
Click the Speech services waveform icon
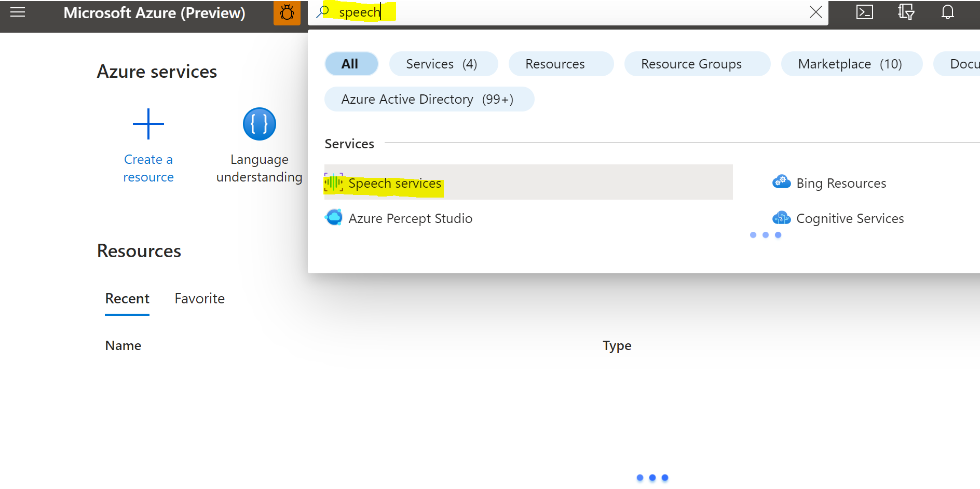tap(334, 183)
